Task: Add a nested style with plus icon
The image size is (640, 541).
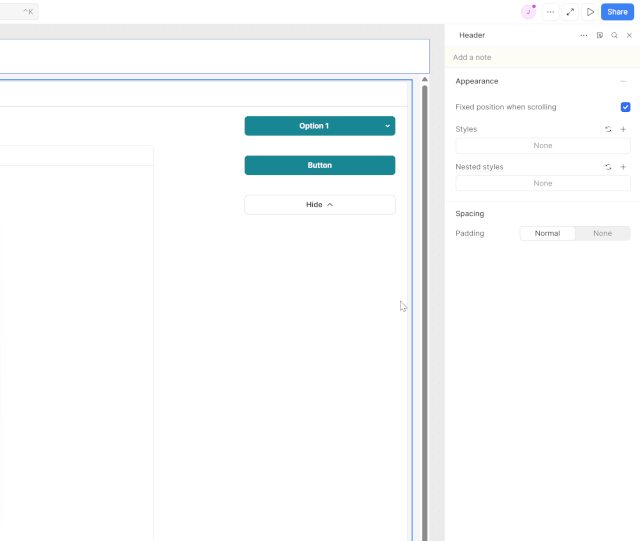Action: tap(623, 167)
